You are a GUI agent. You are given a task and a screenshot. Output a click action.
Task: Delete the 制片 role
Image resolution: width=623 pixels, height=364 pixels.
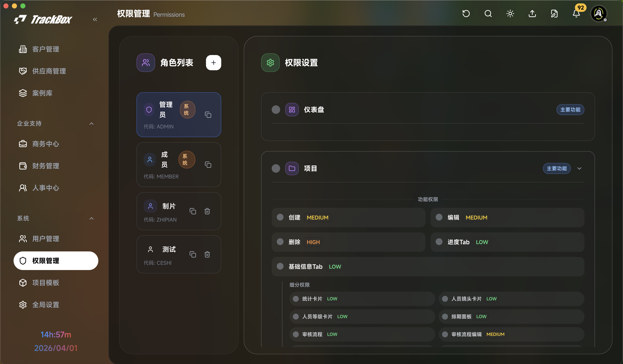click(207, 211)
